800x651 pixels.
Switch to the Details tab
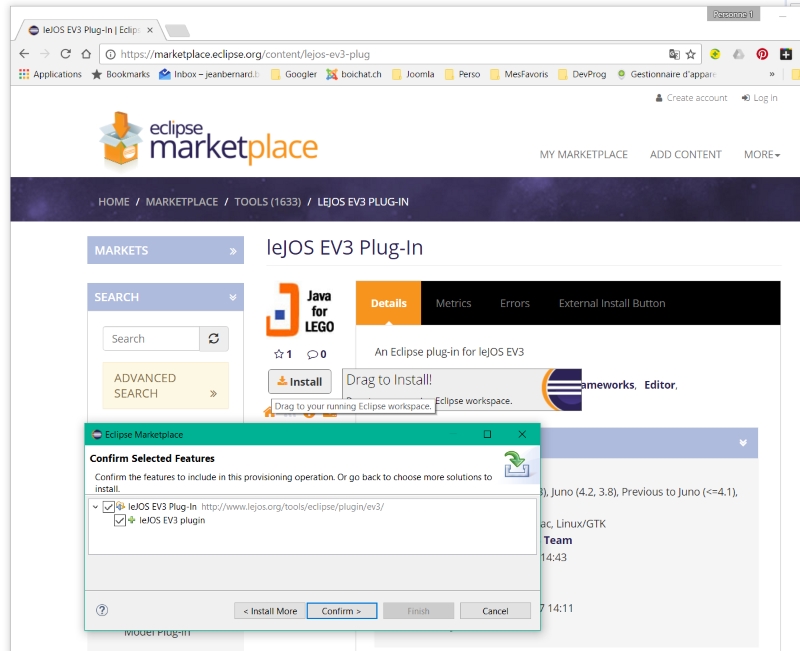click(388, 303)
